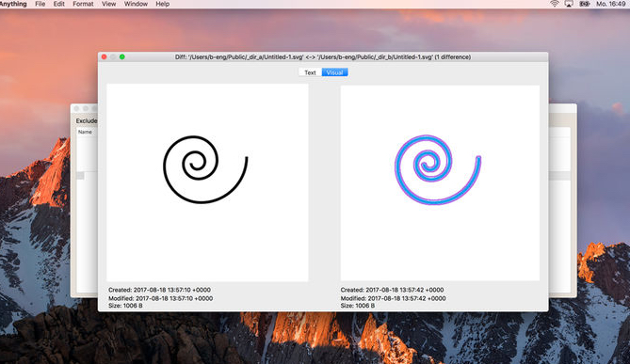Viewport: 630px width, 364px height.
Task: Click the blue-purple spiral preview on right
Action: 438,169
